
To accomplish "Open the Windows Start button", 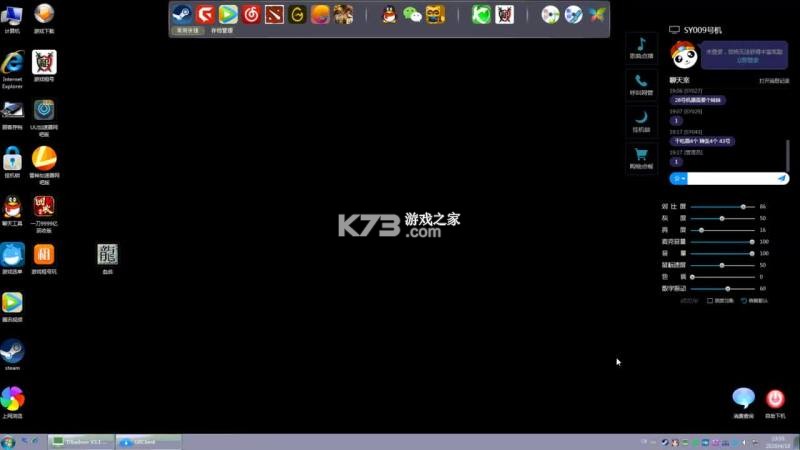I will pos(8,442).
